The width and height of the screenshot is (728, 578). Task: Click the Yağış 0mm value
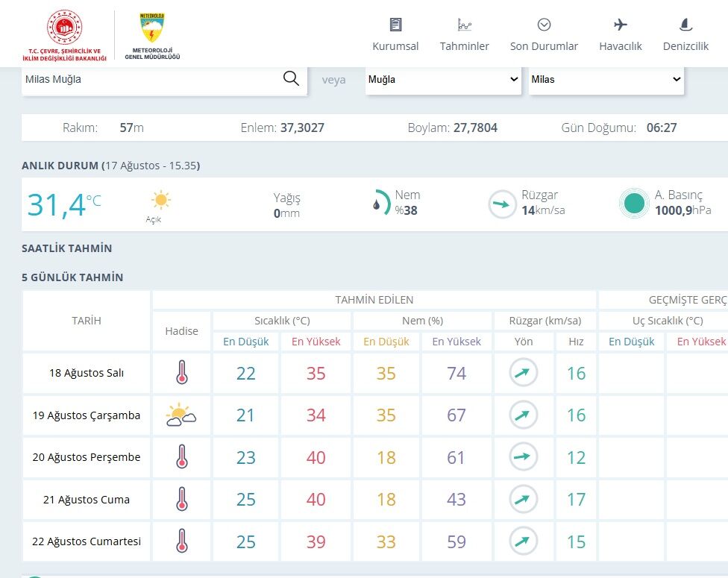click(x=286, y=213)
